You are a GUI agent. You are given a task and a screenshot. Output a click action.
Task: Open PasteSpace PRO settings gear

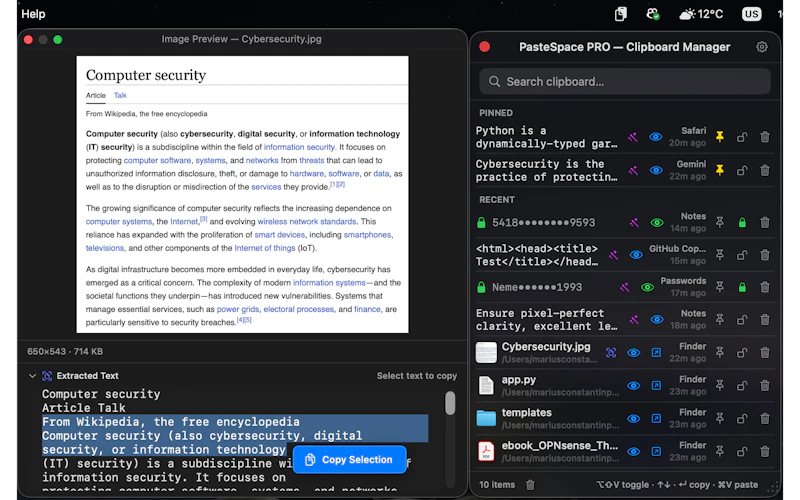(x=762, y=47)
